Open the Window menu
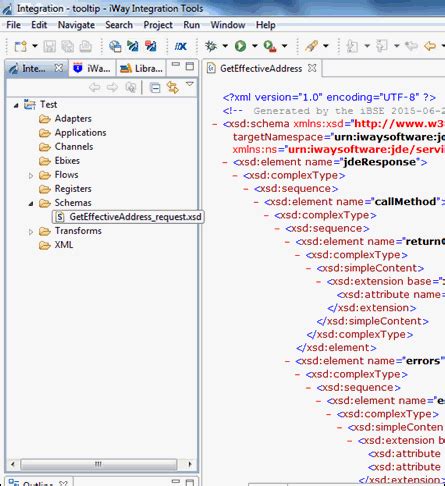Screen dimensions: 445x486 (228, 25)
